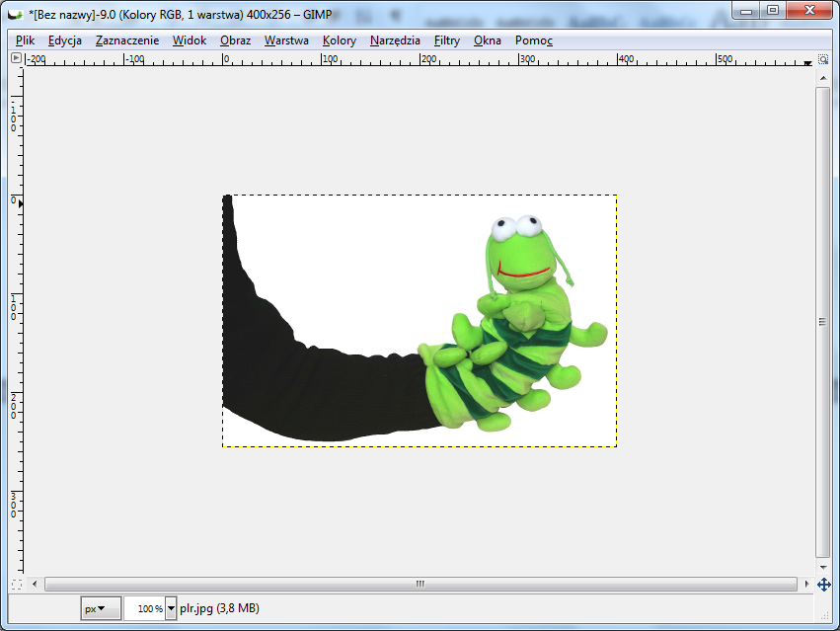Toggle Quick Mask button at bottom-left corner

[x=17, y=585]
